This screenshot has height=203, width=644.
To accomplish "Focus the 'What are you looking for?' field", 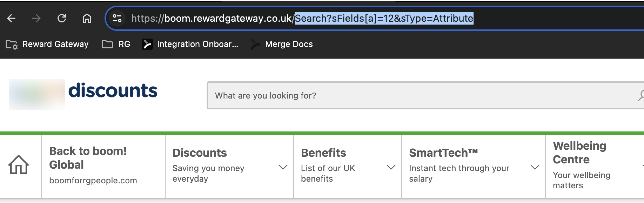I will [x=400, y=96].
